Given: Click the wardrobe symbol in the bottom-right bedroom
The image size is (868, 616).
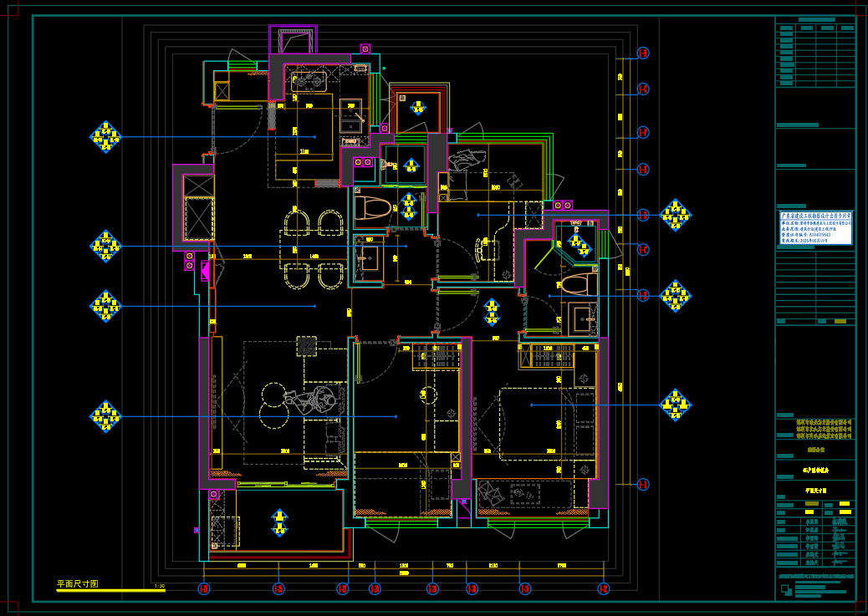Looking at the screenshot, I should click(549, 355).
